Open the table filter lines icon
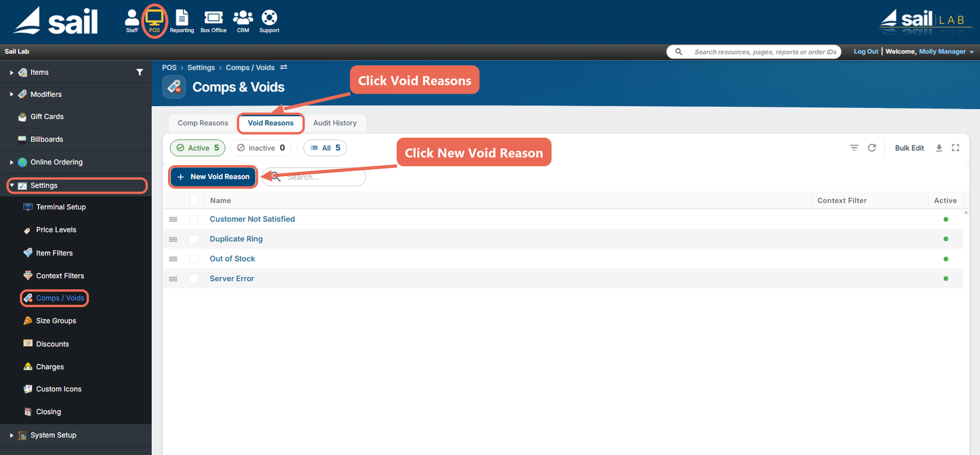The width and height of the screenshot is (980, 455). tap(854, 148)
